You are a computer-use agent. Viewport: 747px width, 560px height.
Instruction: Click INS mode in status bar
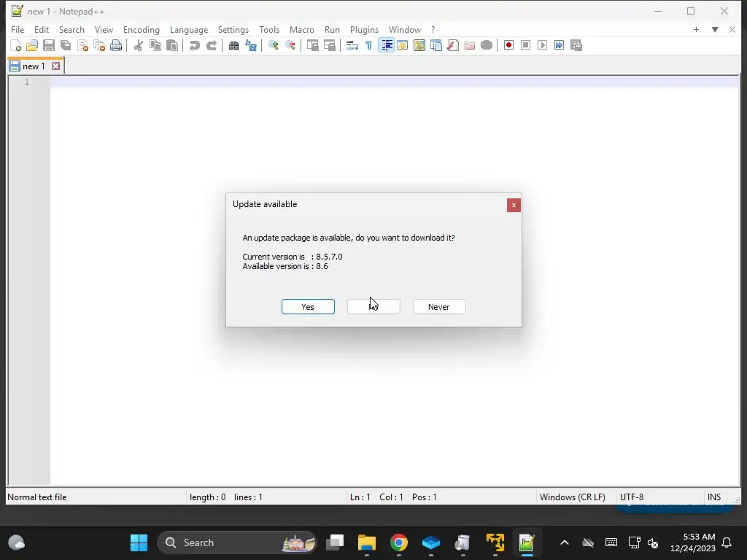point(713,497)
